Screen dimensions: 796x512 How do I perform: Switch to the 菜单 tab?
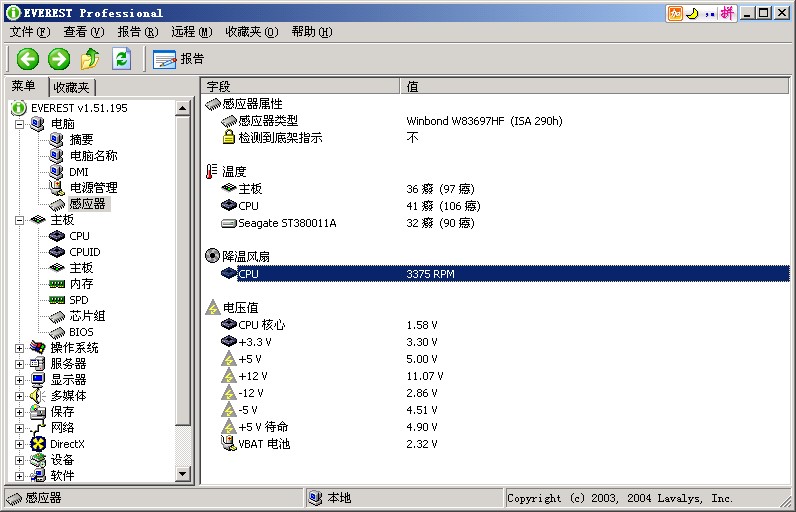(24, 86)
